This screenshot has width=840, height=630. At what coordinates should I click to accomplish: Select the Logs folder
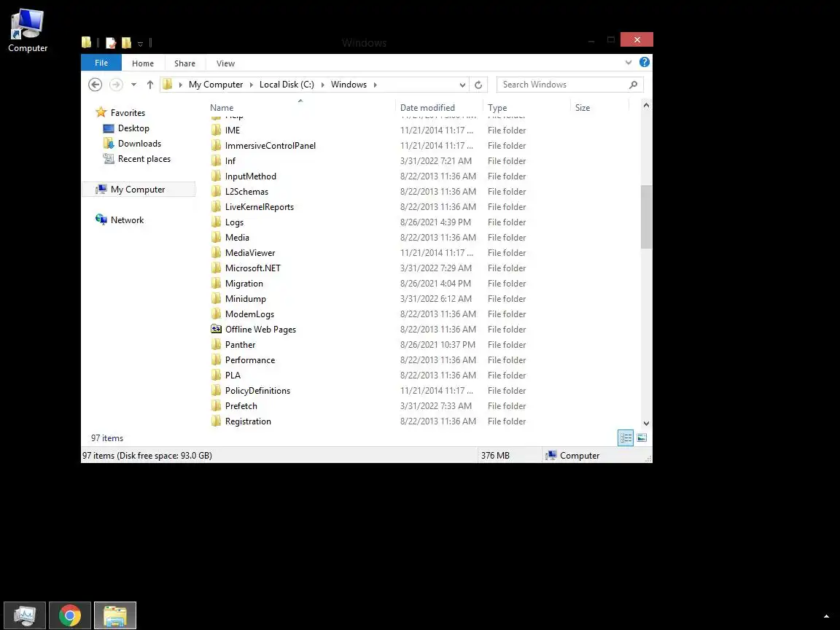click(234, 222)
